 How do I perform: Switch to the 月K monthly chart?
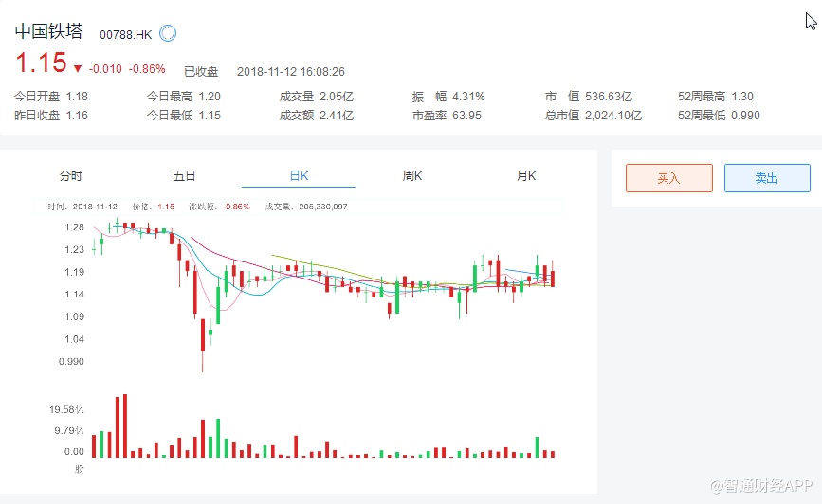pos(526,176)
